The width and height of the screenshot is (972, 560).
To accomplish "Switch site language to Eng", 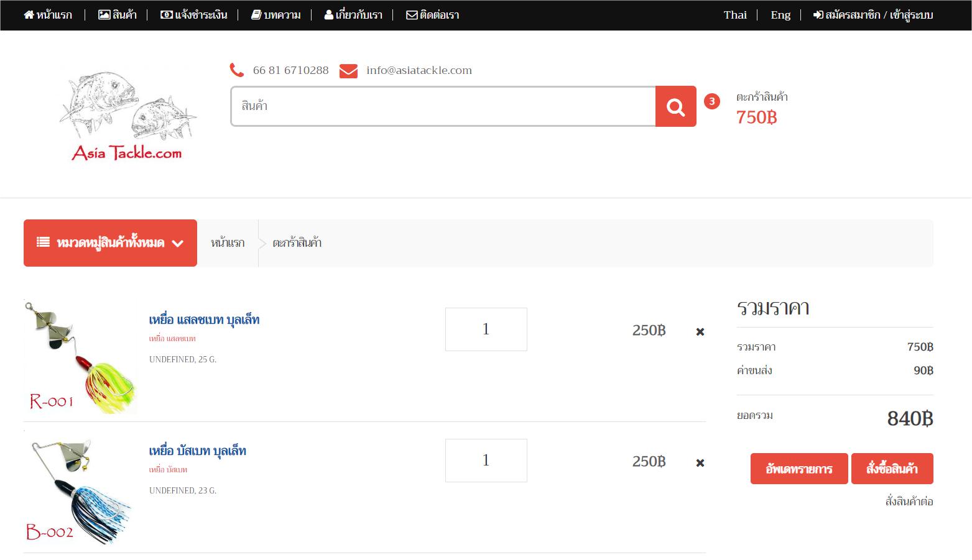I will click(x=780, y=15).
